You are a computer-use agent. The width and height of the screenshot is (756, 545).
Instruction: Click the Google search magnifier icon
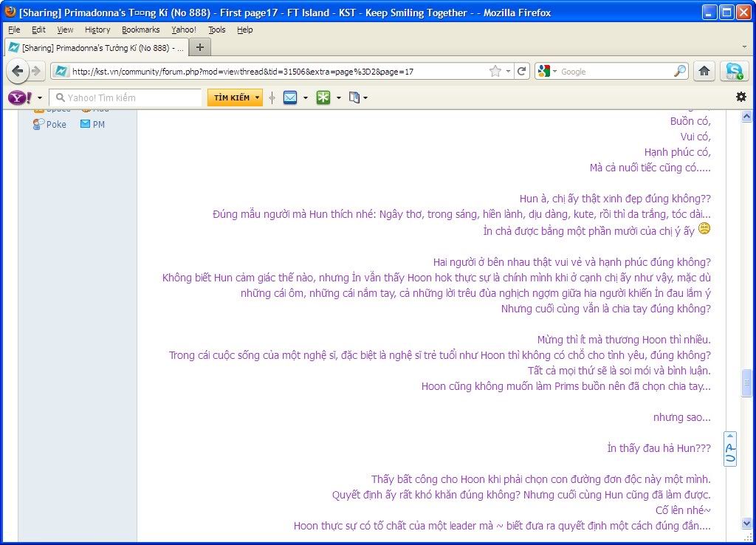point(680,71)
